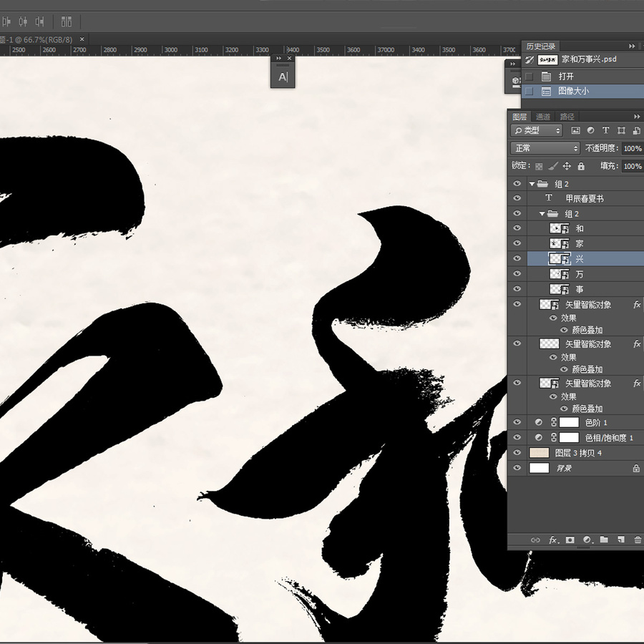The image size is (644, 644).
Task: Toggle visibility of the 家 layer
Action: pyautogui.click(x=517, y=243)
